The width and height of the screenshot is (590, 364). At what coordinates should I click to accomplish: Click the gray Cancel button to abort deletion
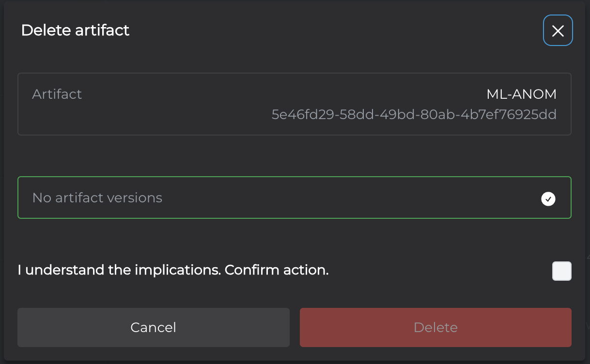(x=154, y=328)
